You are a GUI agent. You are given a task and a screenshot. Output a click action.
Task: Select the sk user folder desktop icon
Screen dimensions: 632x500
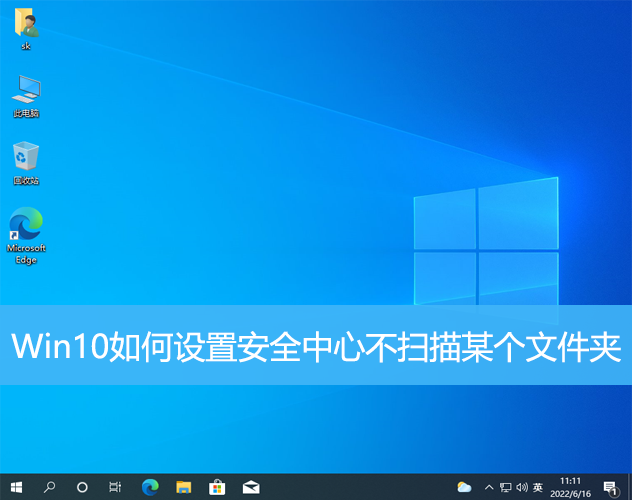(x=27, y=27)
